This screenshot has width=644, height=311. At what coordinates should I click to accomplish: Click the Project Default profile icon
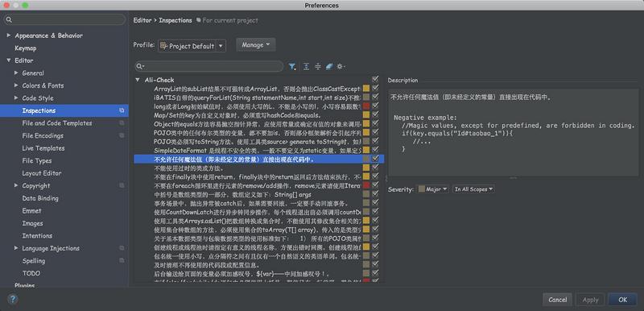coord(163,46)
